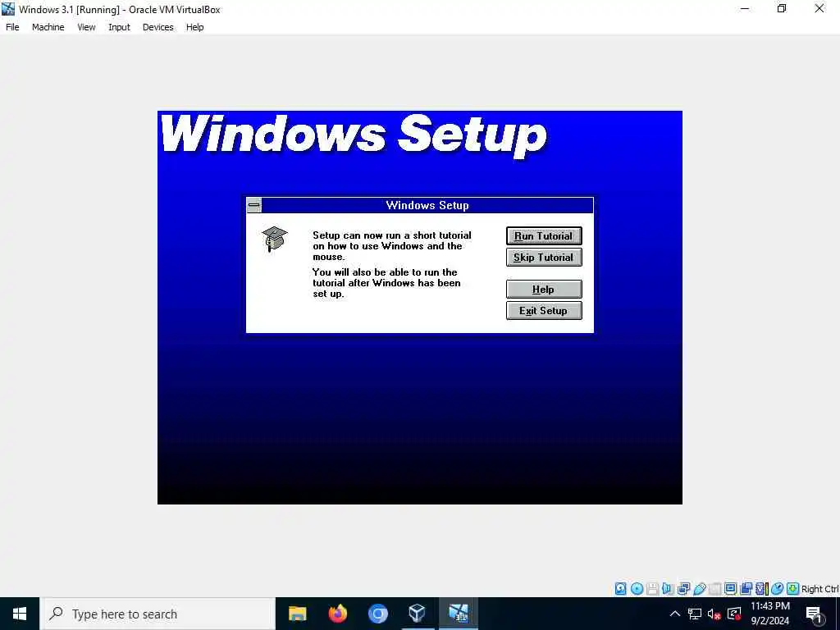840x630 pixels.
Task: Open Chromium browser from the taskbar
Action: (377, 614)
